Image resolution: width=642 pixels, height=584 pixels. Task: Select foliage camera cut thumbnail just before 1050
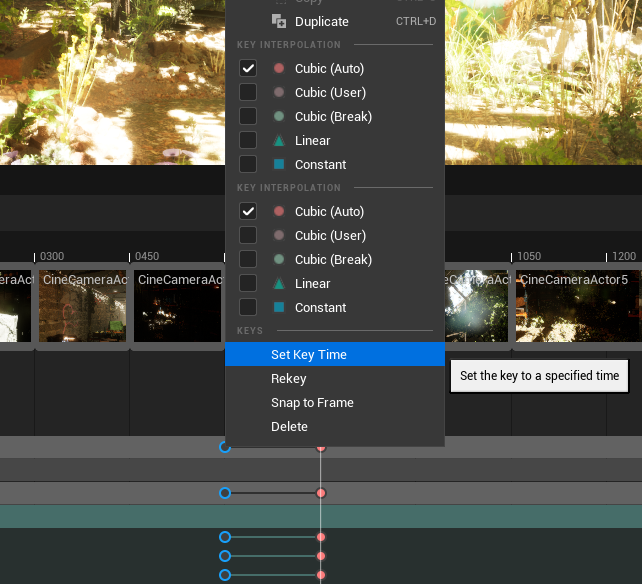477,306
